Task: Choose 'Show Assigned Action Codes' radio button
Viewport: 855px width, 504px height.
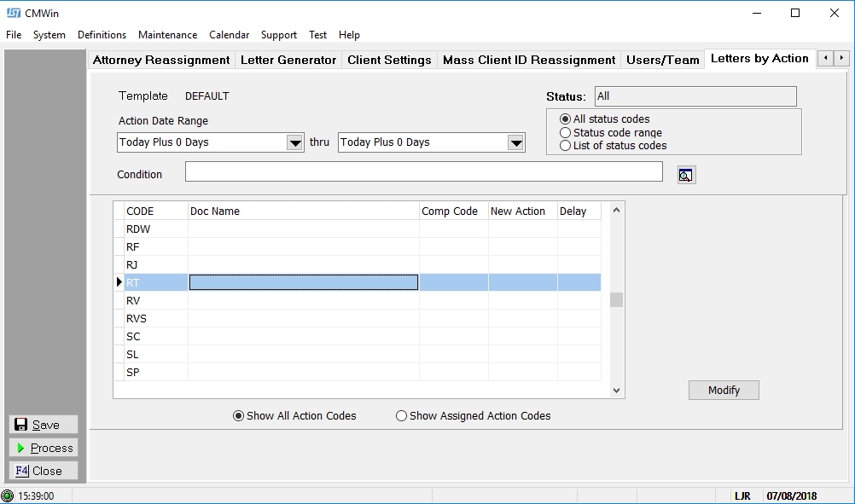Action: pos(402,416)
